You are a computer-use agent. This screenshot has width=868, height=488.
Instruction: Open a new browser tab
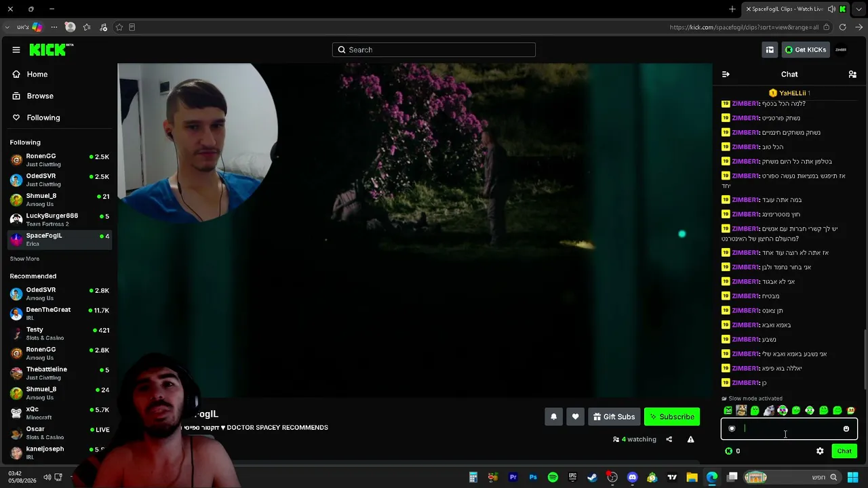[x=732, y=9]
